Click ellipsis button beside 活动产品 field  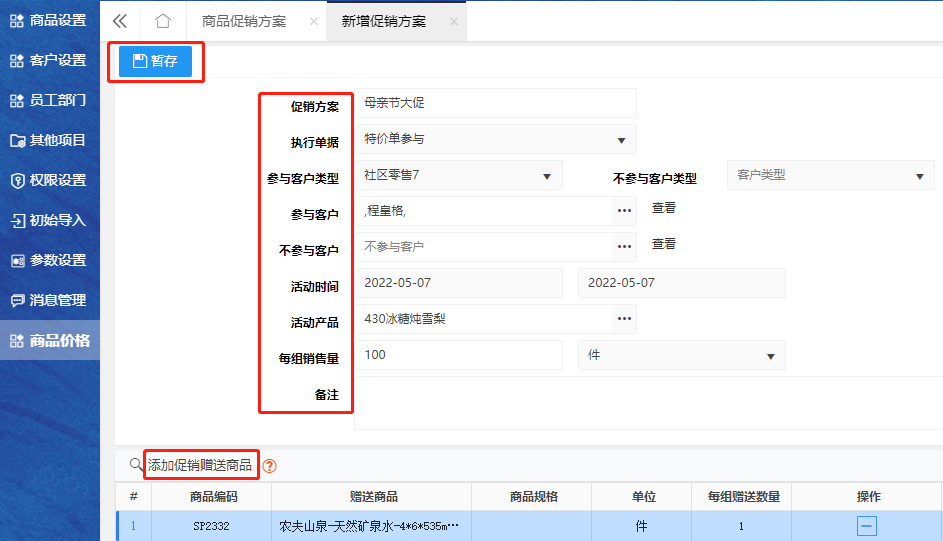point(625,319)
